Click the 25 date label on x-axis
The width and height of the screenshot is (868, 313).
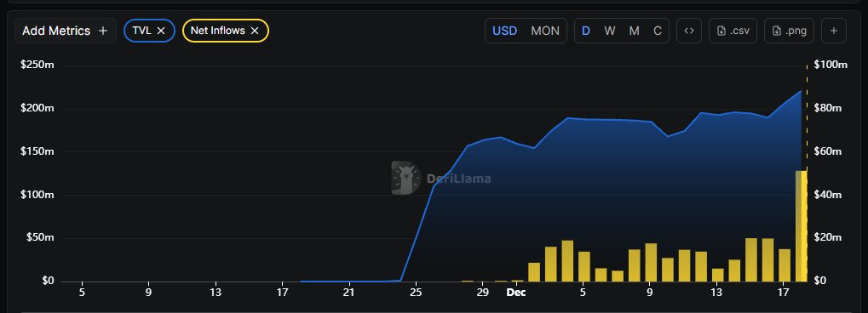pos(416,292)
